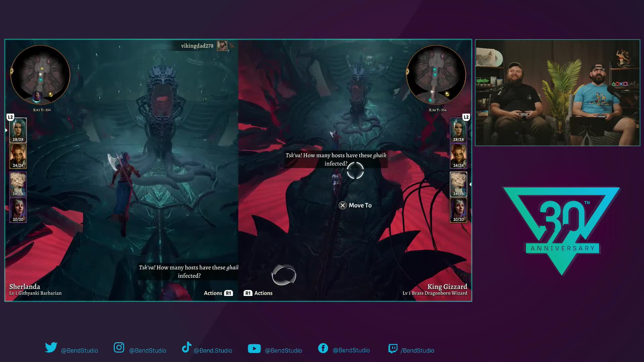This screenshot has width=644, height=362.
Task: Click the right screen's circular minimap
Action: pyautogui.click(x=436, y=74)
